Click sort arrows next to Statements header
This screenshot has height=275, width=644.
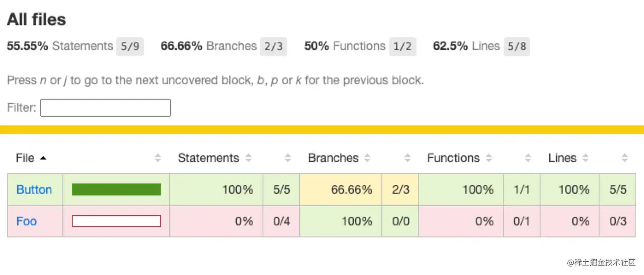coord(248,158)
